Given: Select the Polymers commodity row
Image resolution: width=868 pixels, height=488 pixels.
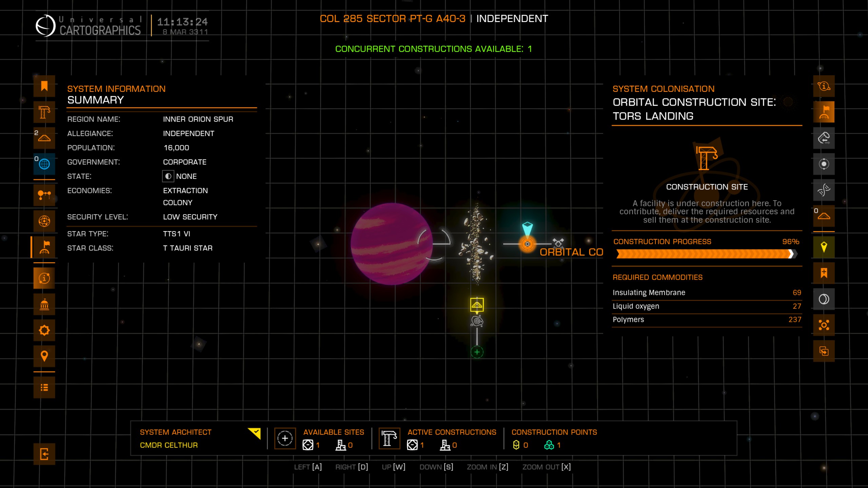Looking at the screenshot, I should (x=707, y=320).
